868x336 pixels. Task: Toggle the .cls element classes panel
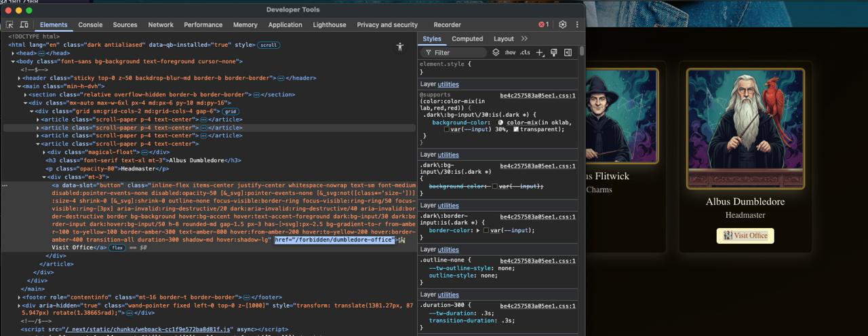(525, 52)
